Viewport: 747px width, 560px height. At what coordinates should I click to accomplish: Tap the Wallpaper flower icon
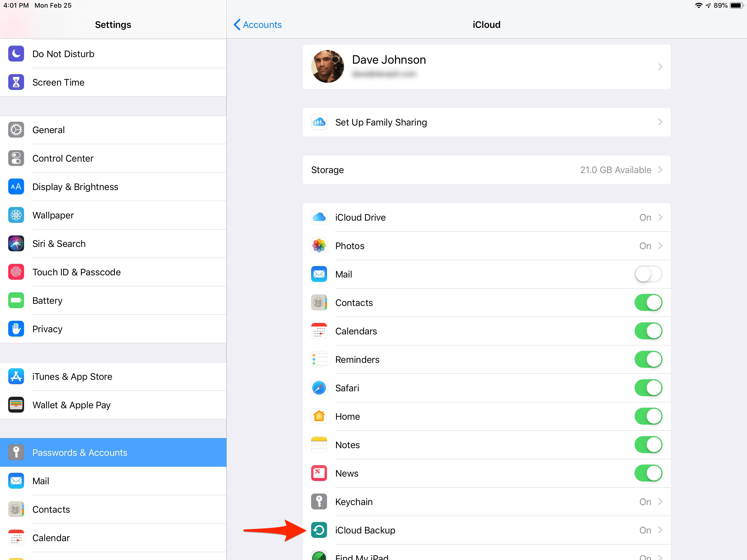tap(16, 215)
